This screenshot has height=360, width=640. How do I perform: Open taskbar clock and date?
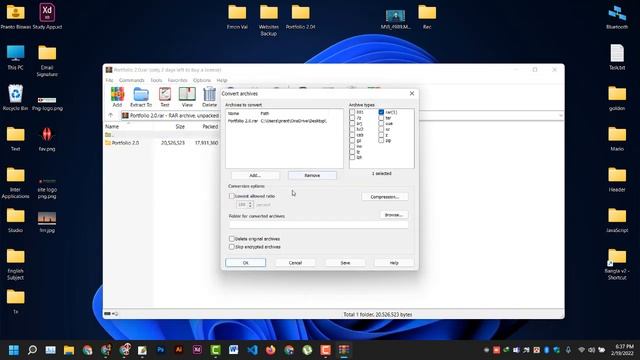[x=622, y=350]
